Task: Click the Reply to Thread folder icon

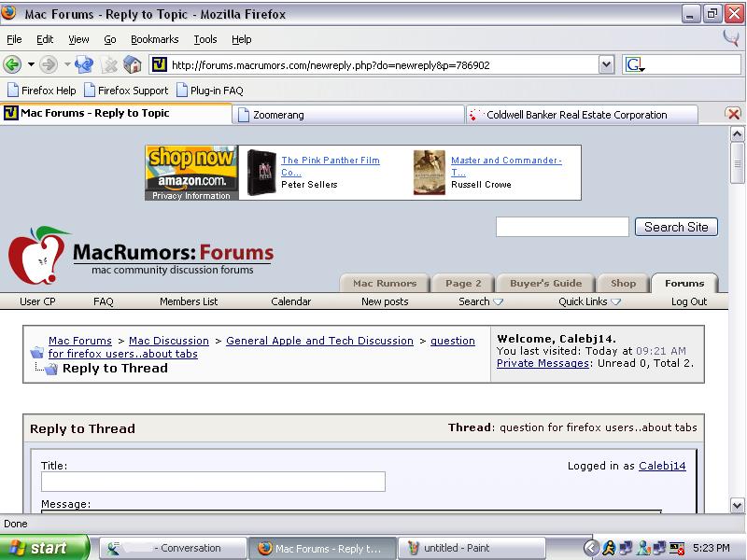Action: coord(51,368)
